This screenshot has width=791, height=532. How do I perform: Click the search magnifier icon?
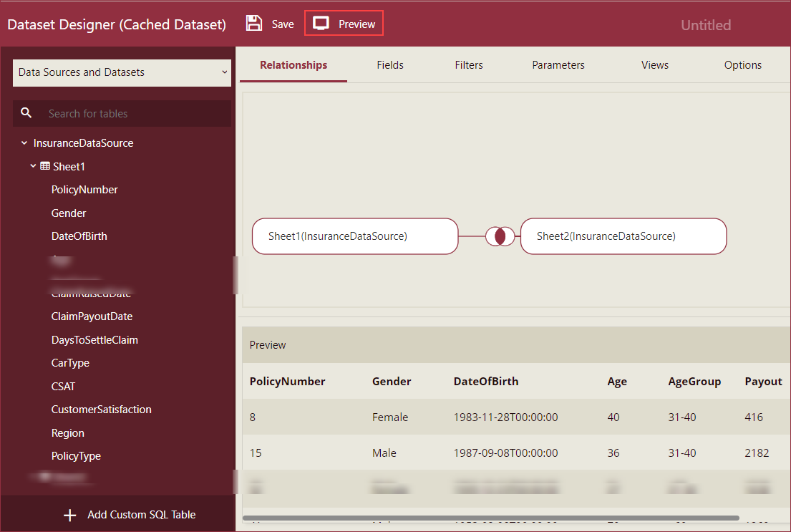pos(26,113)
